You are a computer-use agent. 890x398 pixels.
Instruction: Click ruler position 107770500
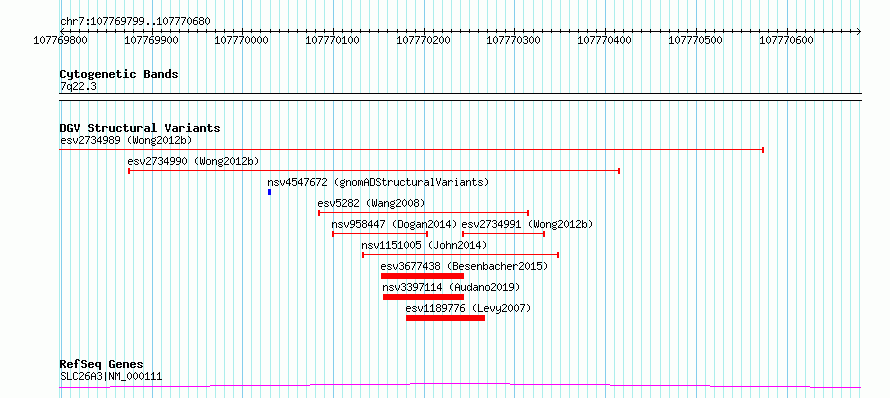696,40
